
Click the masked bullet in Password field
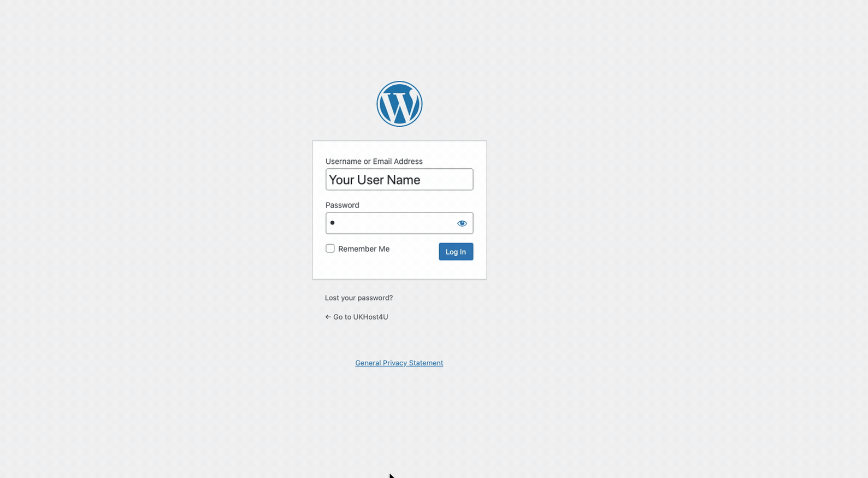point(332,223)
